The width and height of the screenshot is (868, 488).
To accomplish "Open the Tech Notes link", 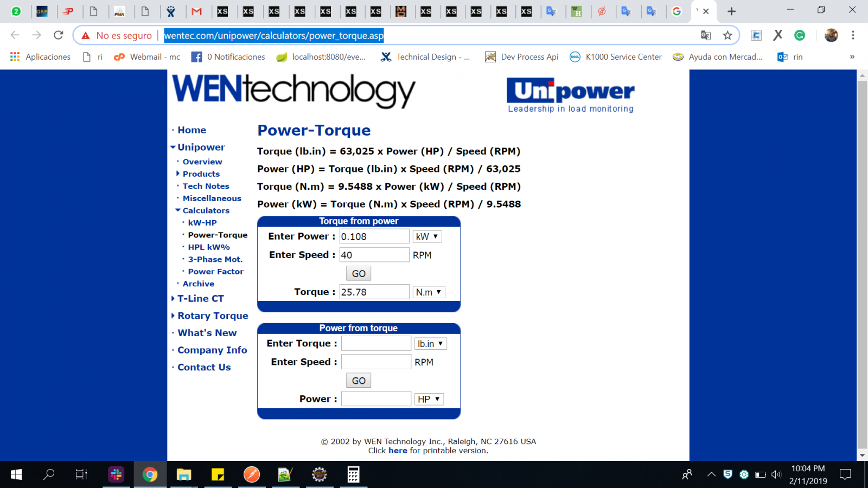I will (x=206, y=186).
